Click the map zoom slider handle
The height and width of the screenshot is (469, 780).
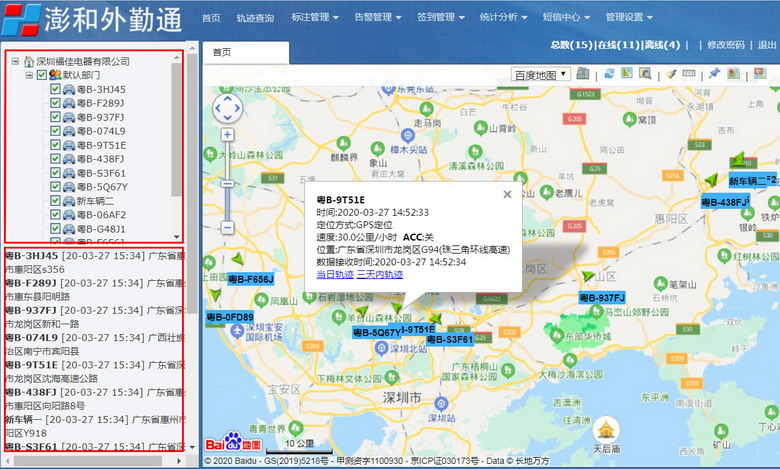[227, 184]
